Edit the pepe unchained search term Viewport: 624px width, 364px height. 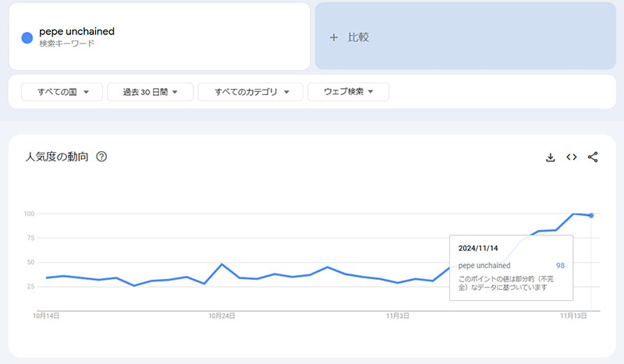(76, 31)
